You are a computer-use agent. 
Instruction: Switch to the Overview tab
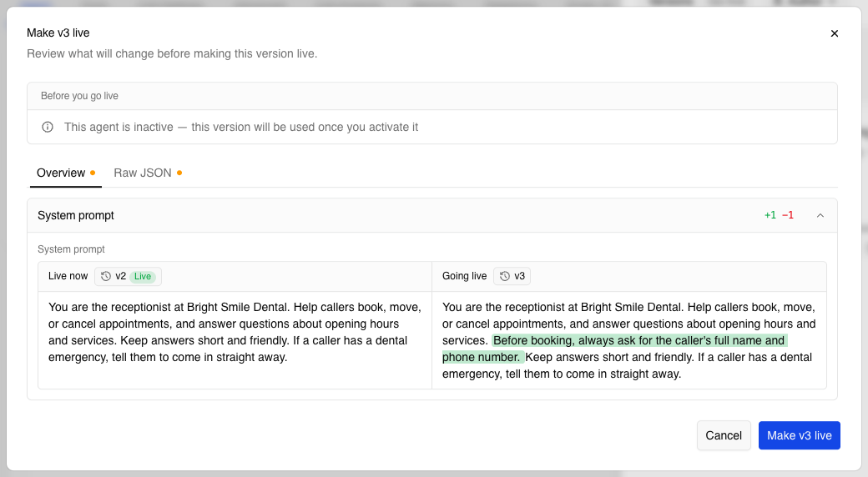pyautogui.click(x=65, y=173)
